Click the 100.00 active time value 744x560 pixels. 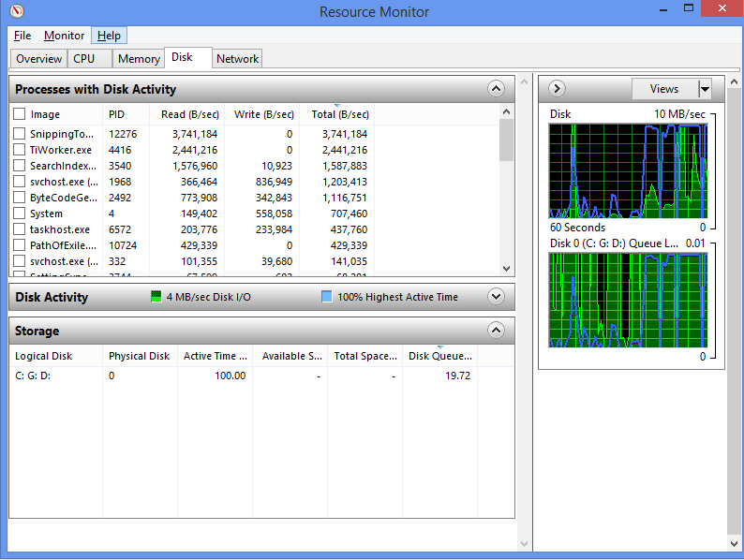[230, 376]
